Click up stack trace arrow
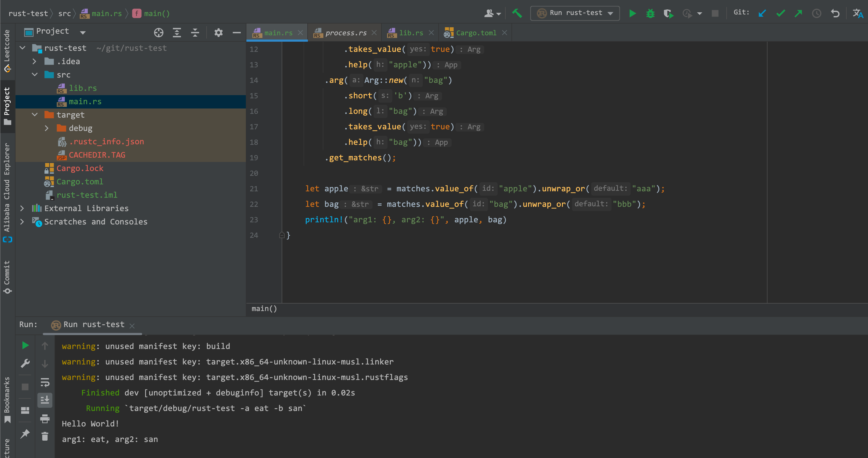Viewport: 868px width, 458px height. (44, 346)
